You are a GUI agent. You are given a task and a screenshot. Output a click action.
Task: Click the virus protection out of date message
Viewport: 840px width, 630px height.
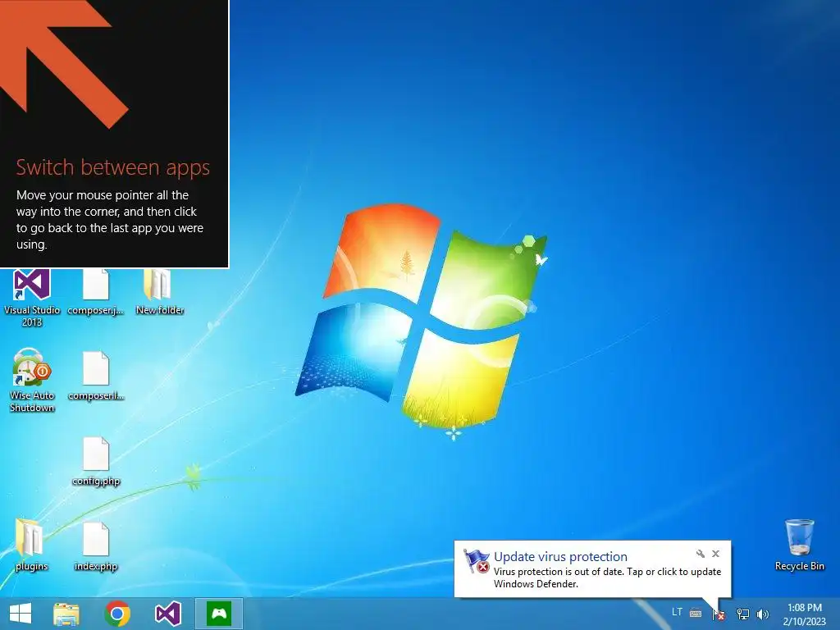coord(607,577)
